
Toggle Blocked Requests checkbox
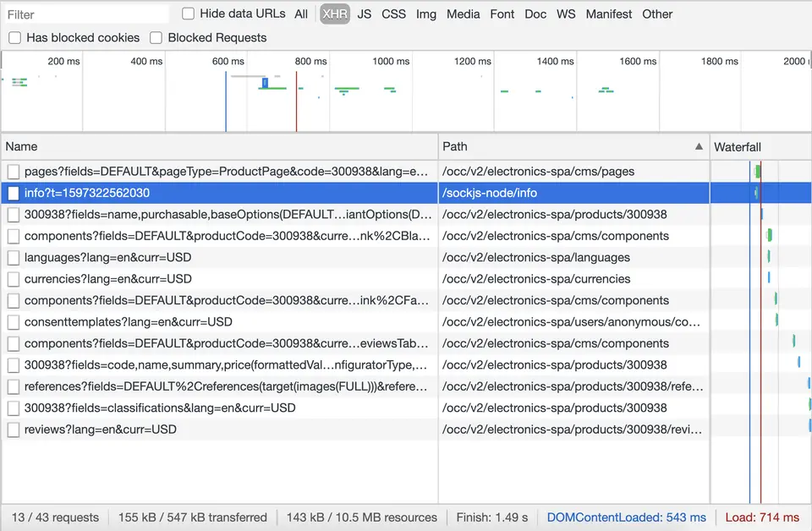156,38
